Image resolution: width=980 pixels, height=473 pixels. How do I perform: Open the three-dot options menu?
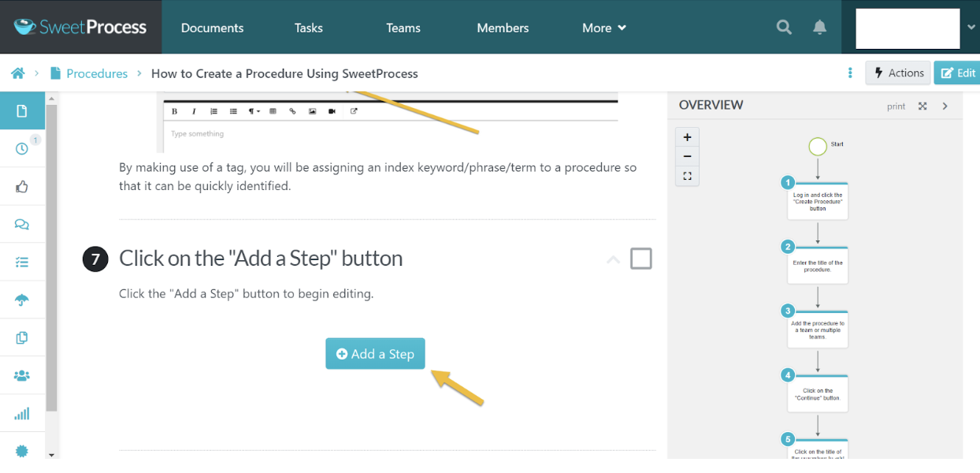click(850, 73)
